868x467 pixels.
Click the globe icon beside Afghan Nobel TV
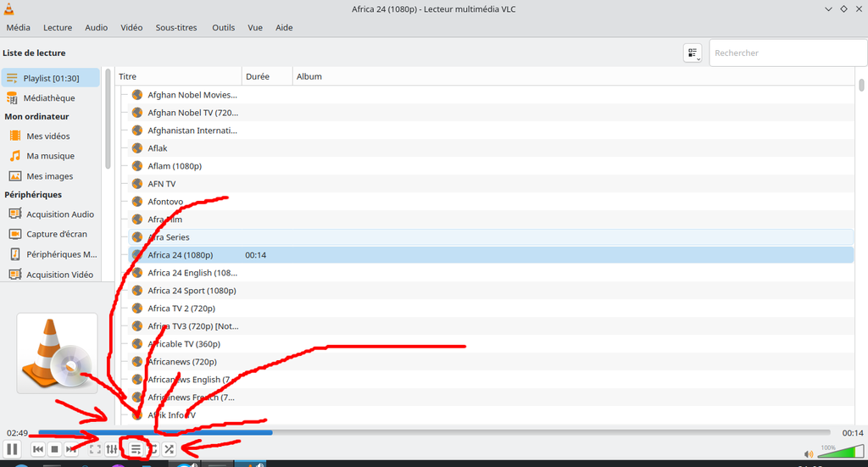tap(137, 113)
